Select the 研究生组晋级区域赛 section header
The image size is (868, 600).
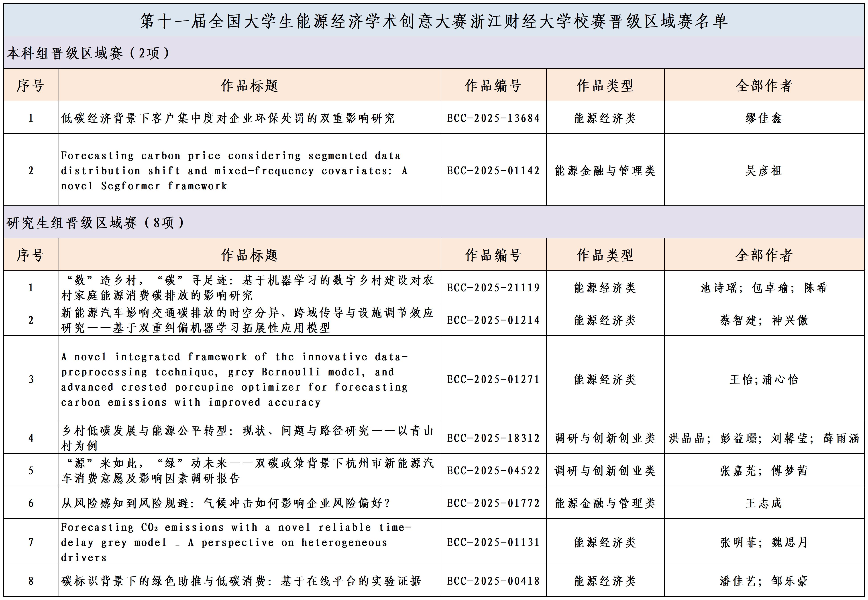tap(96, 223)
